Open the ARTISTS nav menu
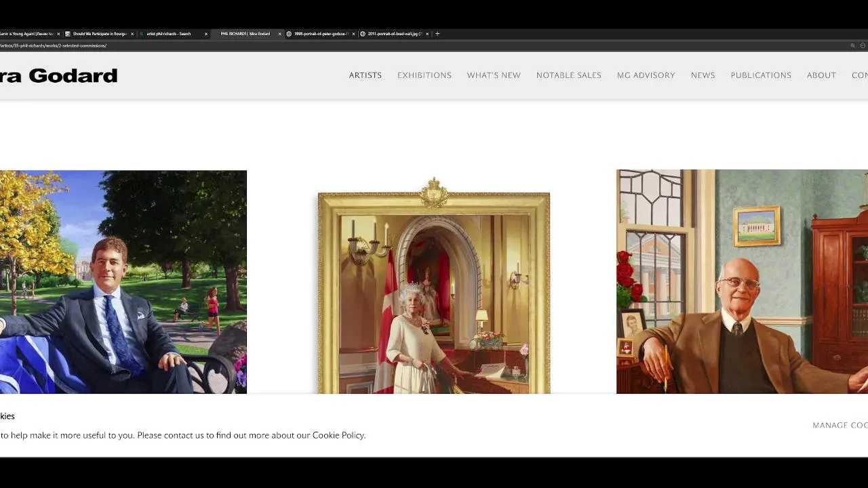The image size is (868, 488). click(x=366, y=75)
